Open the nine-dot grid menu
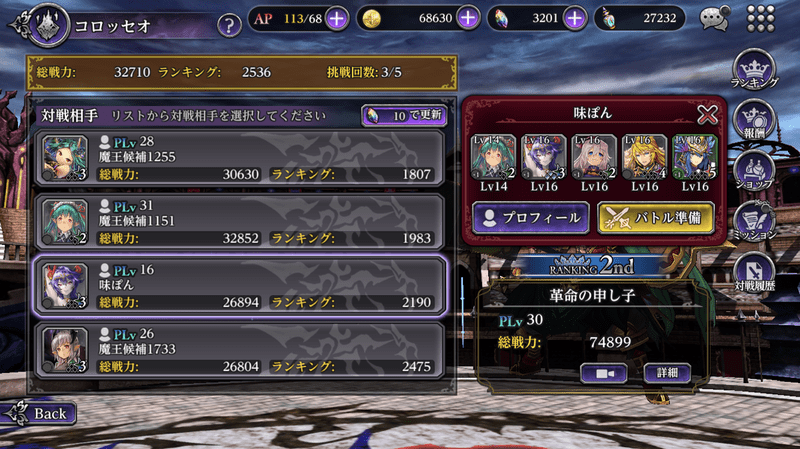Image resolution: width=800 pixels, height=449 pixels. click(761, 19)
